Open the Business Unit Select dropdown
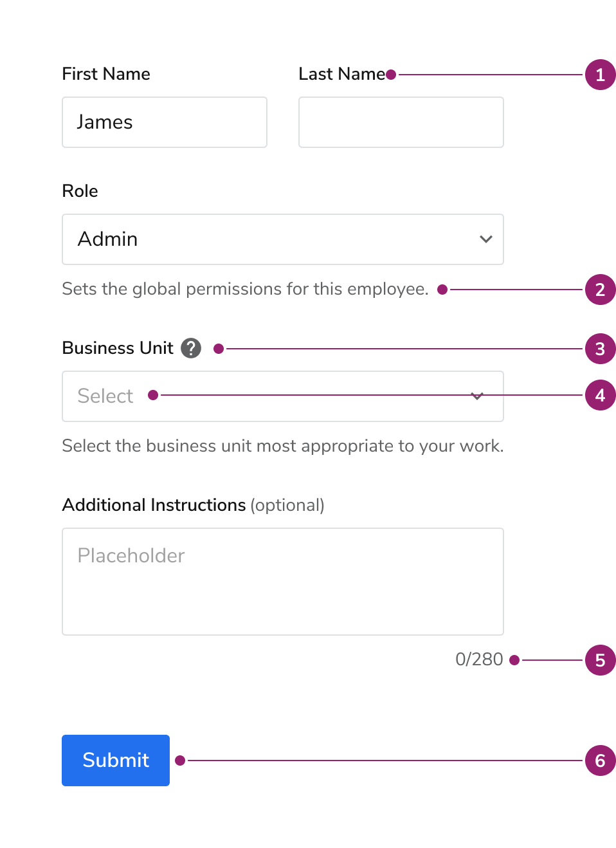This screenshot has width=616, height=848. click(x=282, y=396)
